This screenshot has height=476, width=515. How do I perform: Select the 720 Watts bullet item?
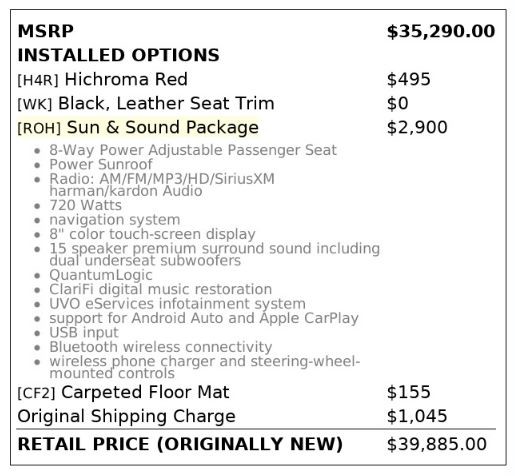coord(86,205)
